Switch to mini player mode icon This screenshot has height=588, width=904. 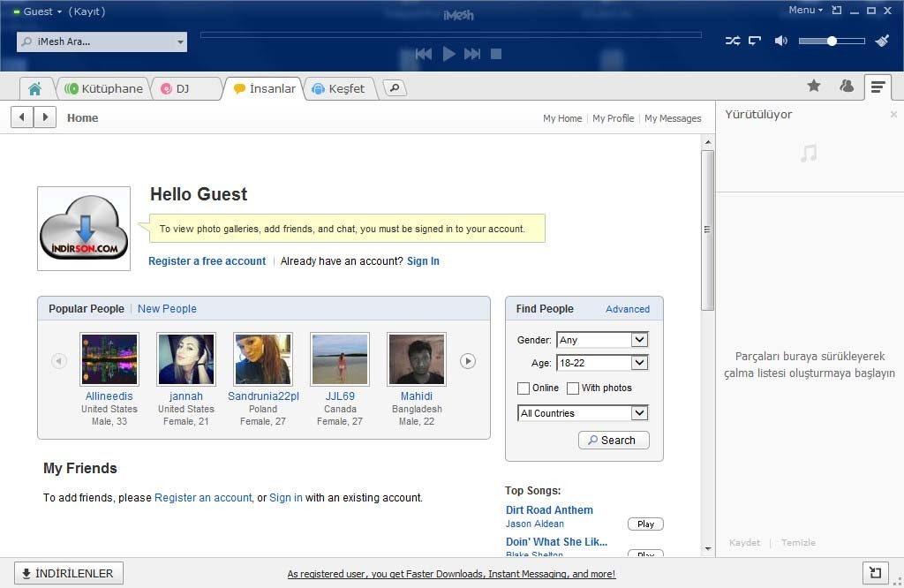[x=837, y=10]
